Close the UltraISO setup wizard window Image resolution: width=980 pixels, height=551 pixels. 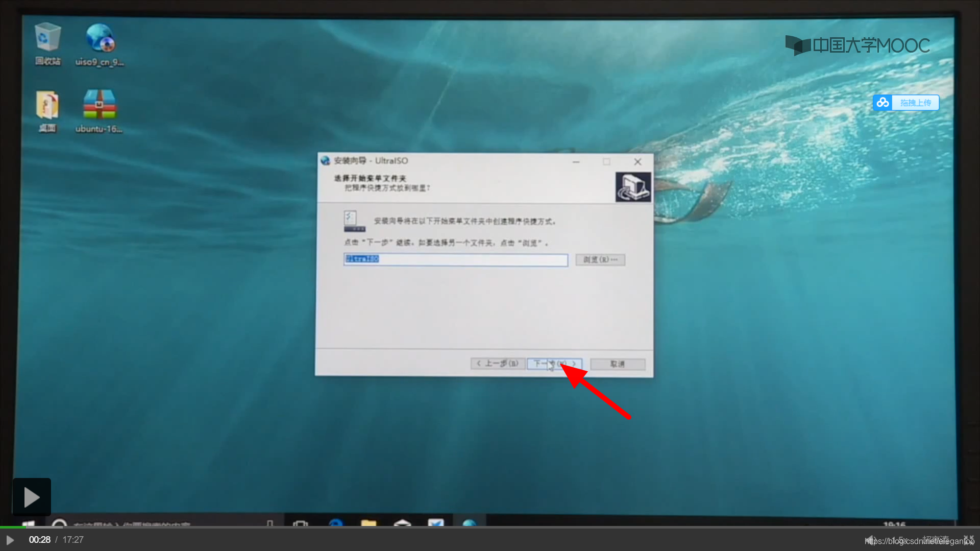(x=638, y=162)
